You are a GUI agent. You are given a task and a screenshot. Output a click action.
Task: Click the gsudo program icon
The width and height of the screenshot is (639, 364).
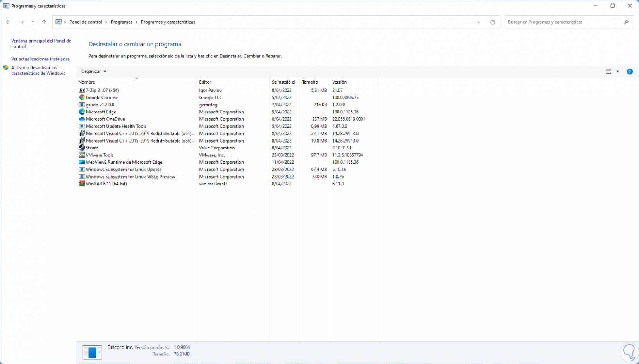click(82, 105)
